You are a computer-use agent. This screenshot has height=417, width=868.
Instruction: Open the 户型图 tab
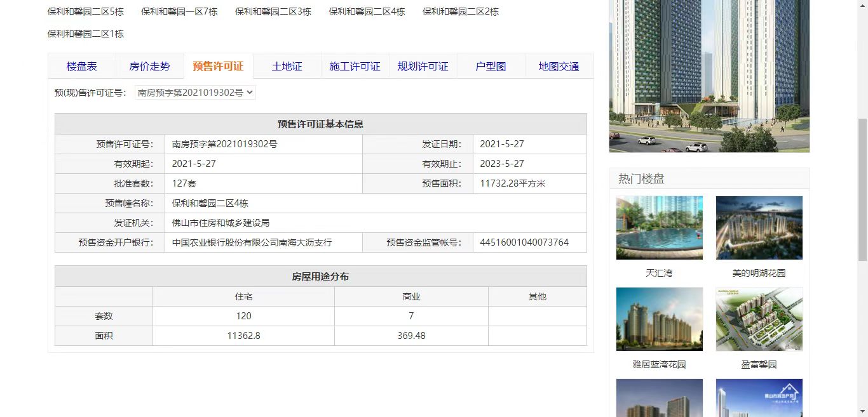coord(491,66)
